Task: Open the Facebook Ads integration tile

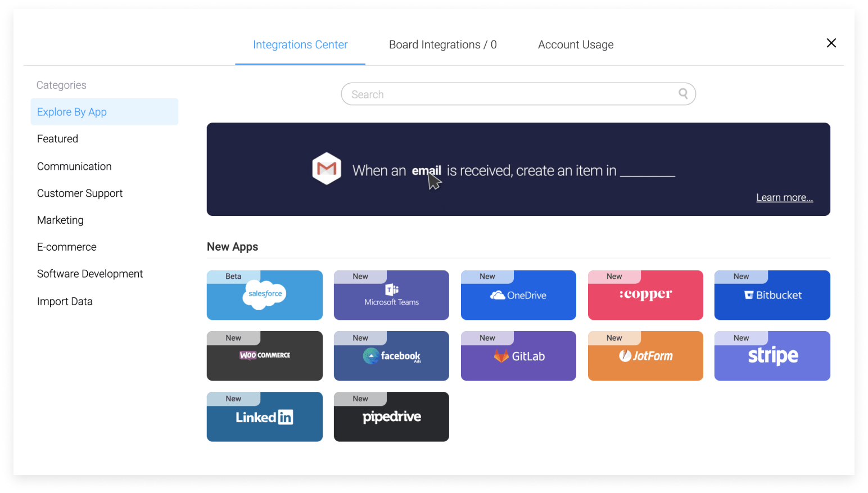Action: pos(391,356)
